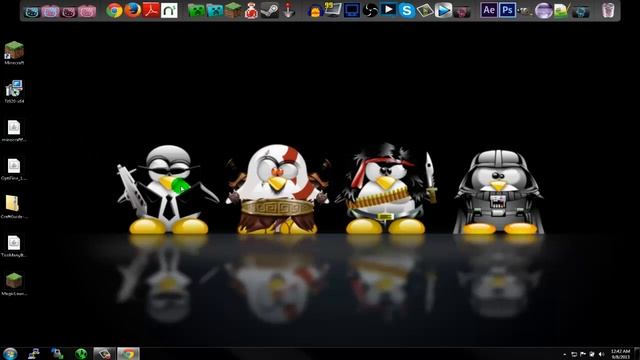Click the purple sphere dock icon
The width and height of the screenshot is (640, 360).
coord(544,10)
